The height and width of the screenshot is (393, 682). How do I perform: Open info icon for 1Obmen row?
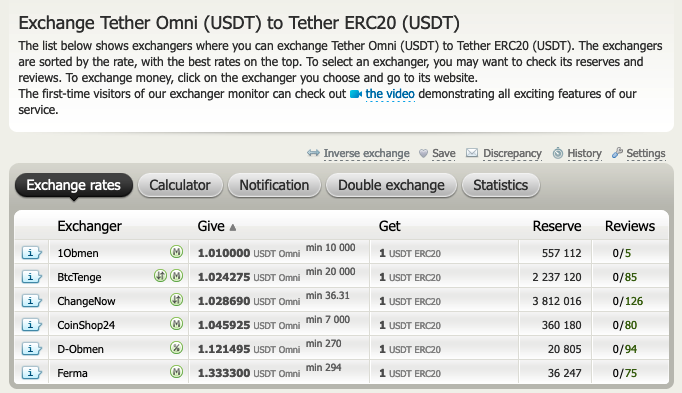[x=31, y=253]
